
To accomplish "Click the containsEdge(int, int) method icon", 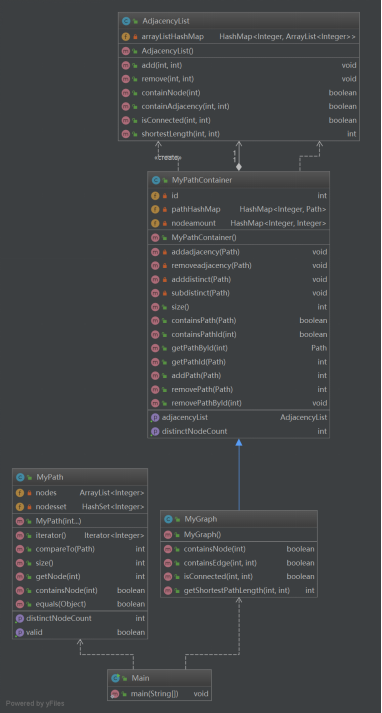I will [x=168, y=563].
